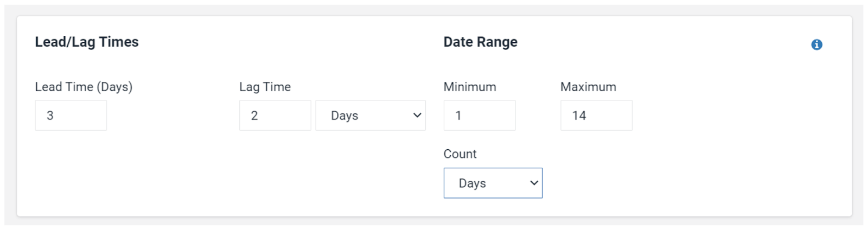Screen dimensions: 868x229
Task: Click the "Lag Time" field label
Action: pos(265,87)
